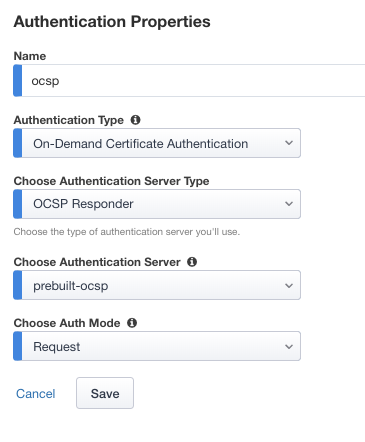Open the Choose Auth Mode dropdown

pos(157,346)
